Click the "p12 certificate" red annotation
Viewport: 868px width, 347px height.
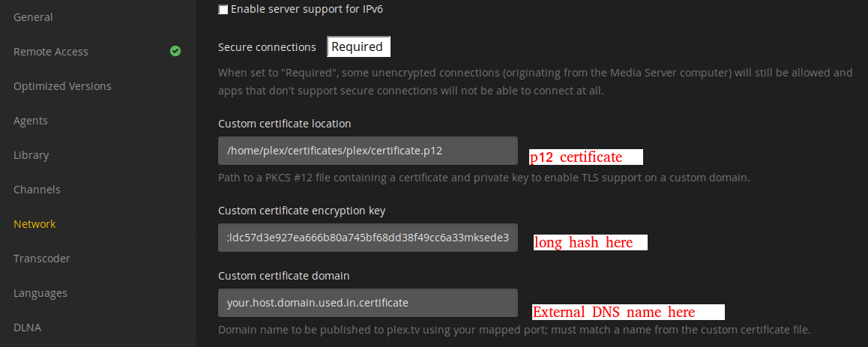576,157
